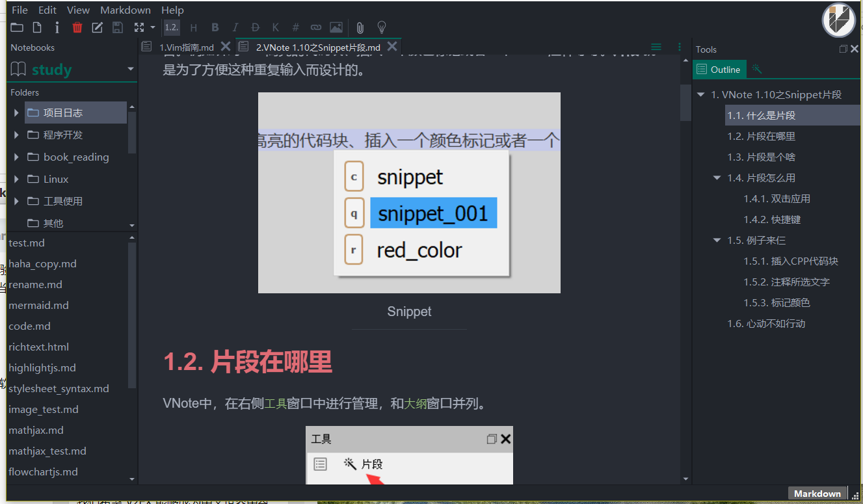863x504 pixels.
Task: Jump to 1.5.1. 插入CPP代码块 in outline
Action: [791, 261]
